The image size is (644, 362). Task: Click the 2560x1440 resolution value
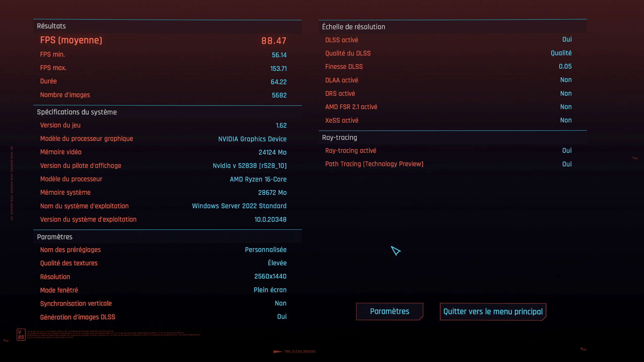[x=270, y=277]
